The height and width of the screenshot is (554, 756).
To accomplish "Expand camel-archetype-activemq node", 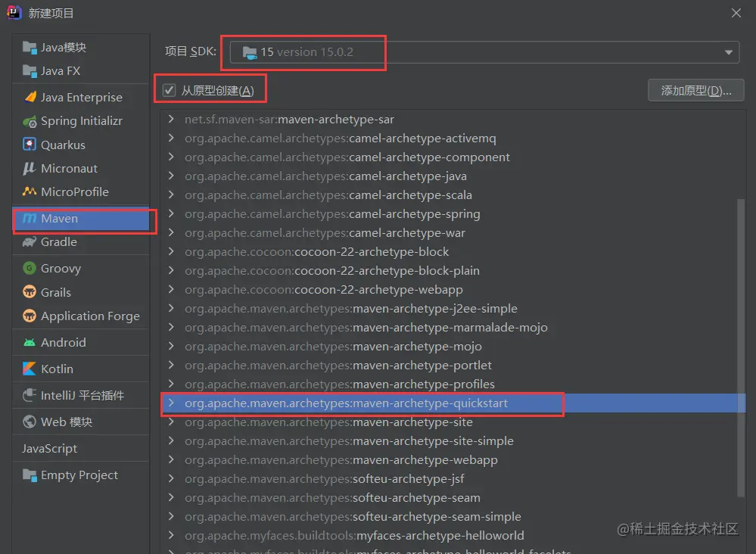I will coord(171,138).
